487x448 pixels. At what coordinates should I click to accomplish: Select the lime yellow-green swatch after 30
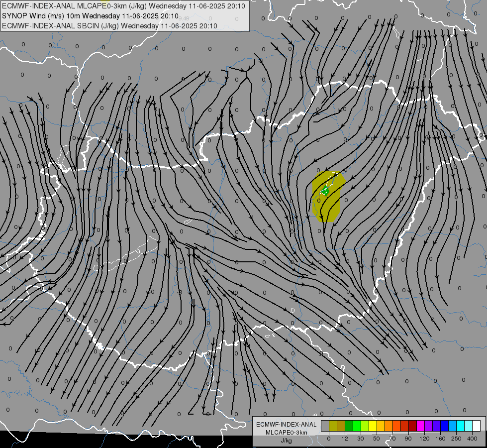tap(365, 426)
